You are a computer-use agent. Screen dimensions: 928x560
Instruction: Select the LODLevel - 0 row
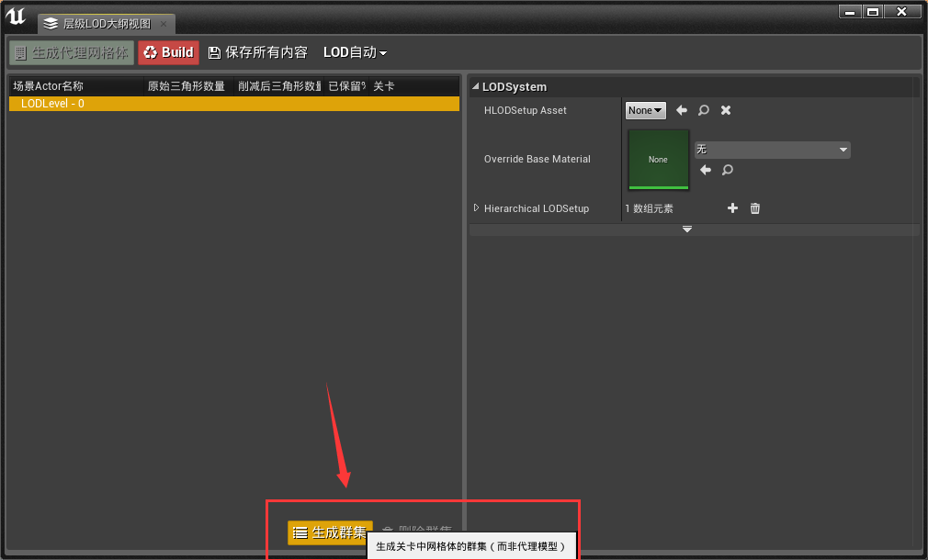[234, 104]
